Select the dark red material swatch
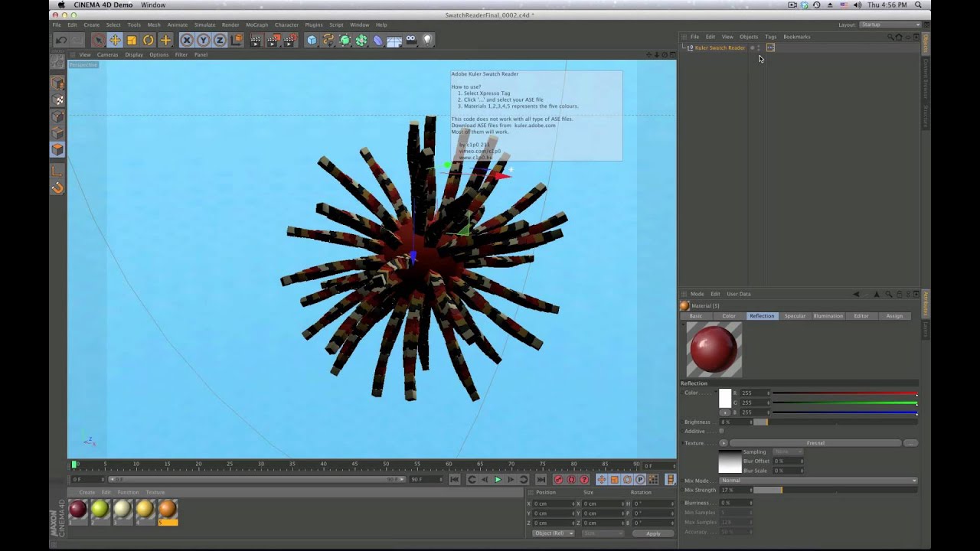This screenshot has width=980, height=551. point(77,510)
